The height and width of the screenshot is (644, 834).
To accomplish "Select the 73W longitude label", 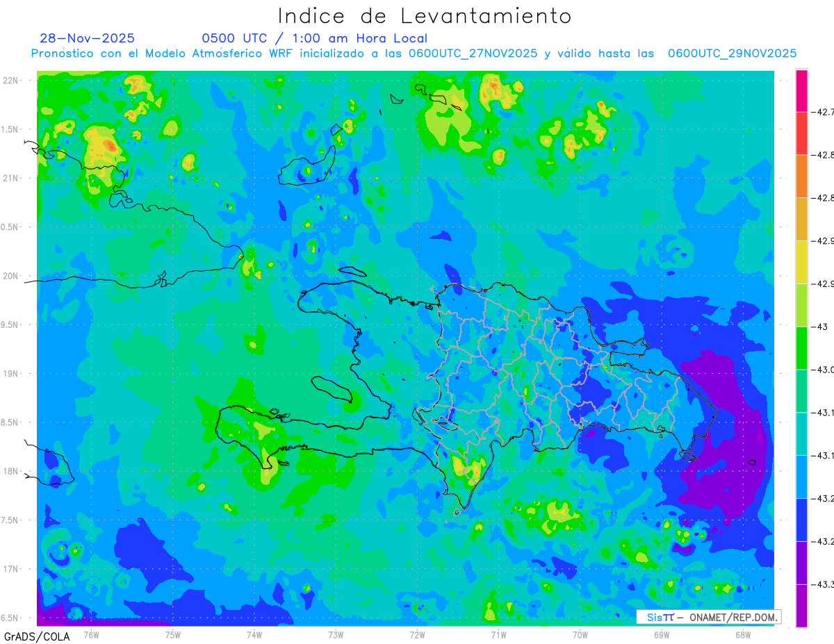I will (336, 634).
